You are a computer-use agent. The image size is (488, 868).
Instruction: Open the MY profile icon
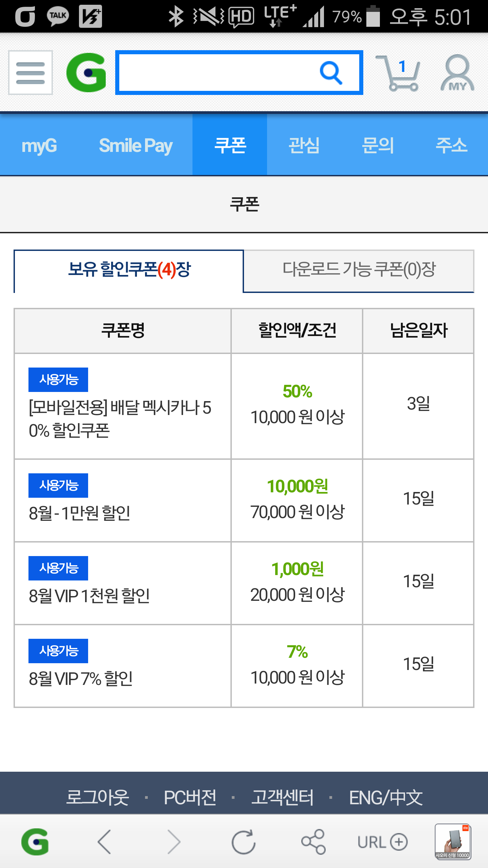click(x=457, y=73)
